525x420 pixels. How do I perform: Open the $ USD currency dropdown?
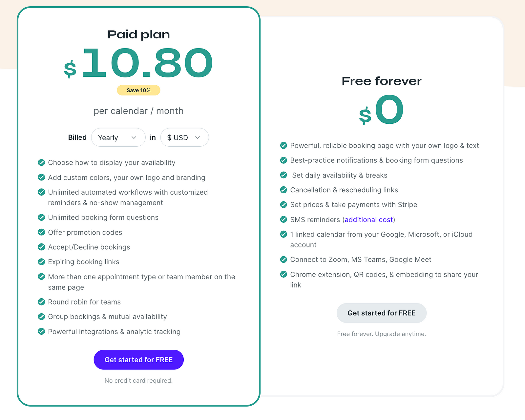tap(184, 137)
